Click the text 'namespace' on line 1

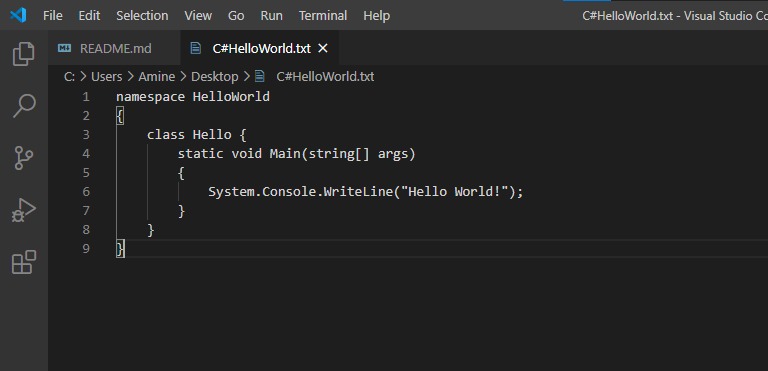pyautogui.click(x=150, y=97)
